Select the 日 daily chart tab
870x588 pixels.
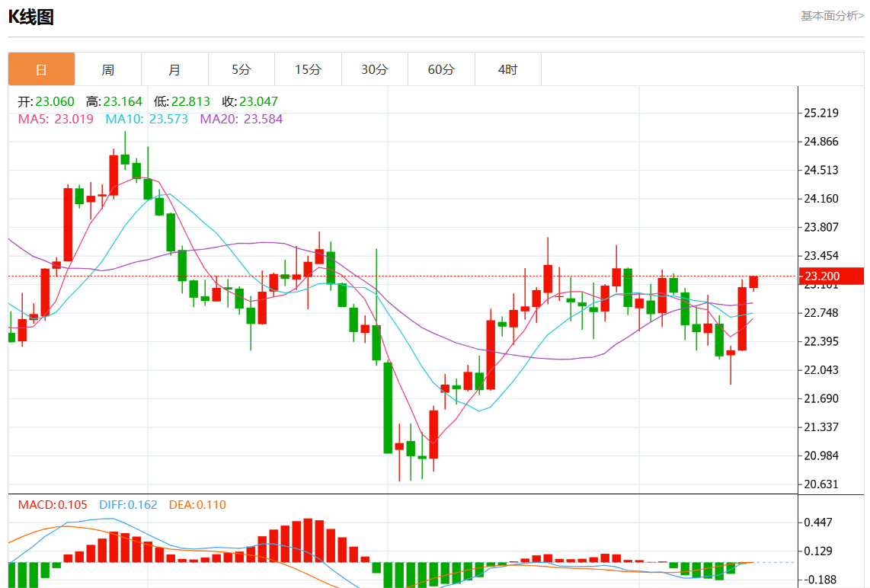point(42,69)
